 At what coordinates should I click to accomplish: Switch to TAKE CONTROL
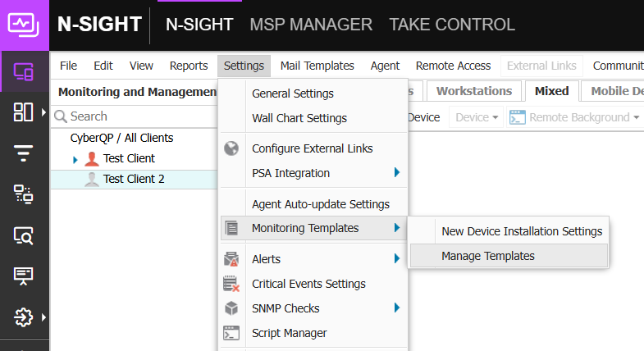tap(452, 25)
